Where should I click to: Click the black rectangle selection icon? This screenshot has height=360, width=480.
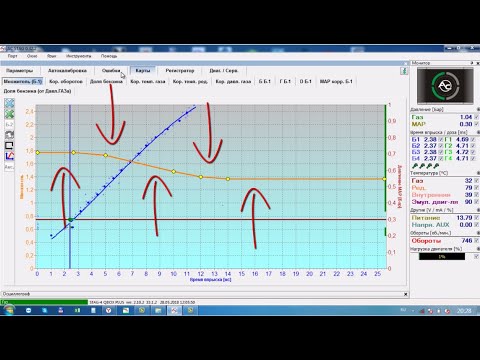coord(9,145)
